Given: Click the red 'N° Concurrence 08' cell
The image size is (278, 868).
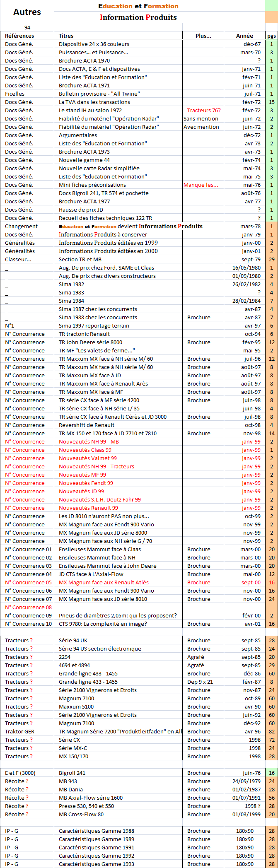Looking at the screenshot, I should (29, 607).
